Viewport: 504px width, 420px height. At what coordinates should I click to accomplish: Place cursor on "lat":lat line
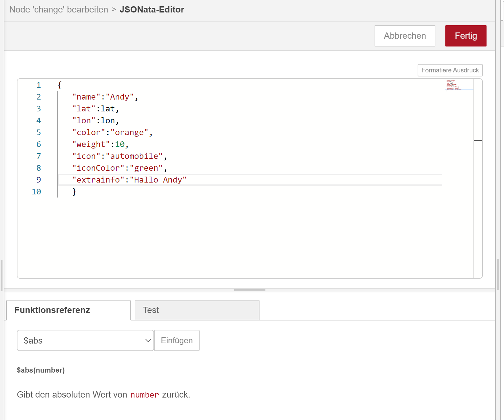(95, 109)
